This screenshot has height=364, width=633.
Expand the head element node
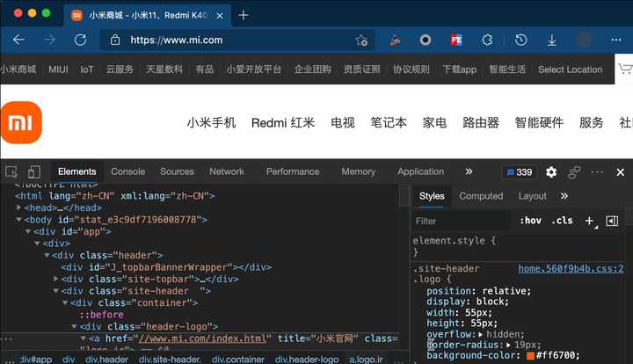point(18,207)
